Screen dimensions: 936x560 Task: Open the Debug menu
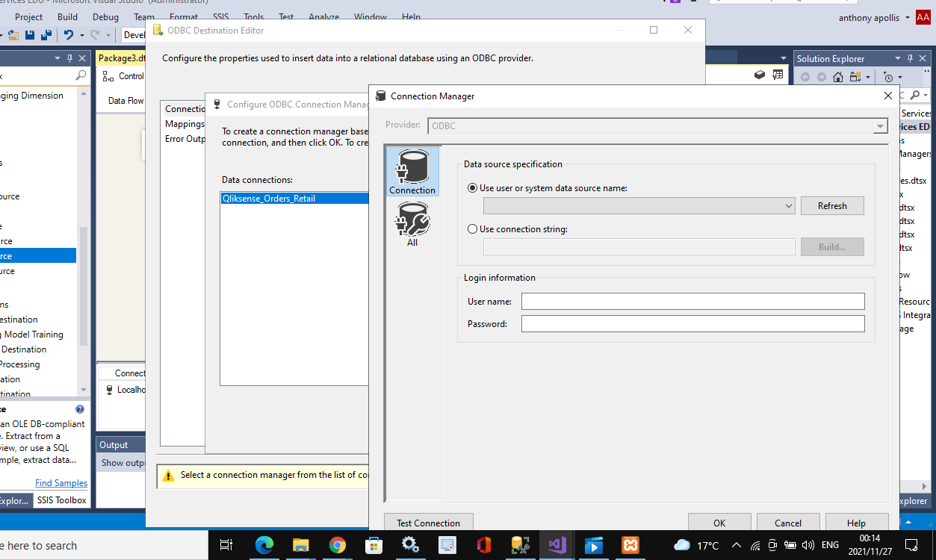[105, 16]
